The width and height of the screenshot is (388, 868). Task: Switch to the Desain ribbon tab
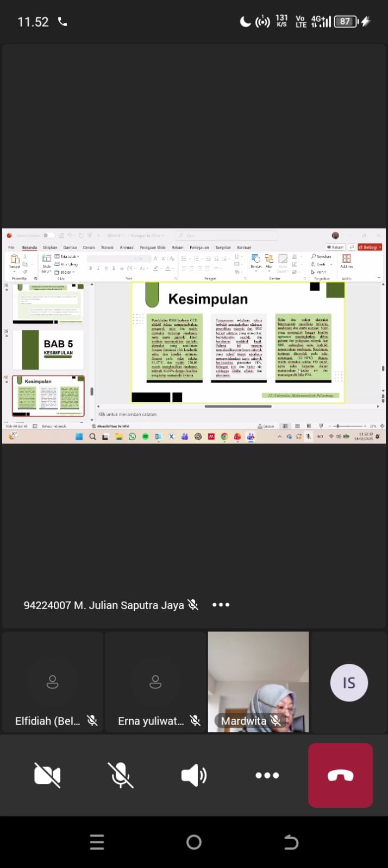click(x=89, y=248)
